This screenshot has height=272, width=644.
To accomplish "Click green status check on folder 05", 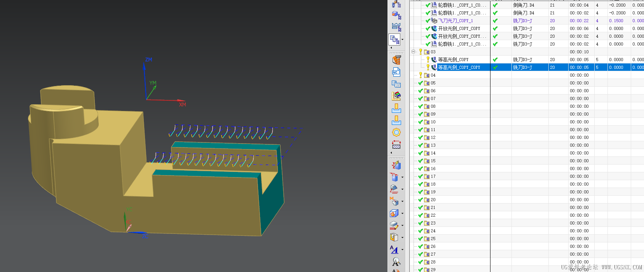I will 420,83.
